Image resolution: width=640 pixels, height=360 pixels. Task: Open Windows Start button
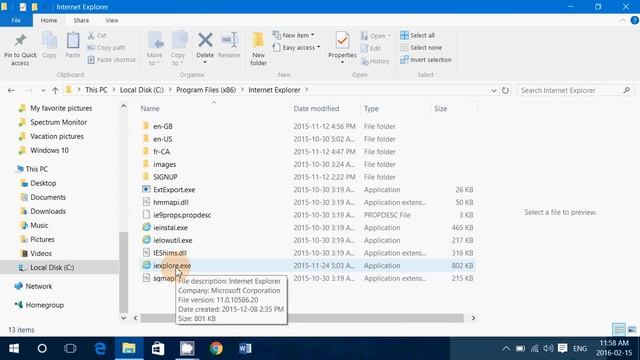tap(14, 349)
